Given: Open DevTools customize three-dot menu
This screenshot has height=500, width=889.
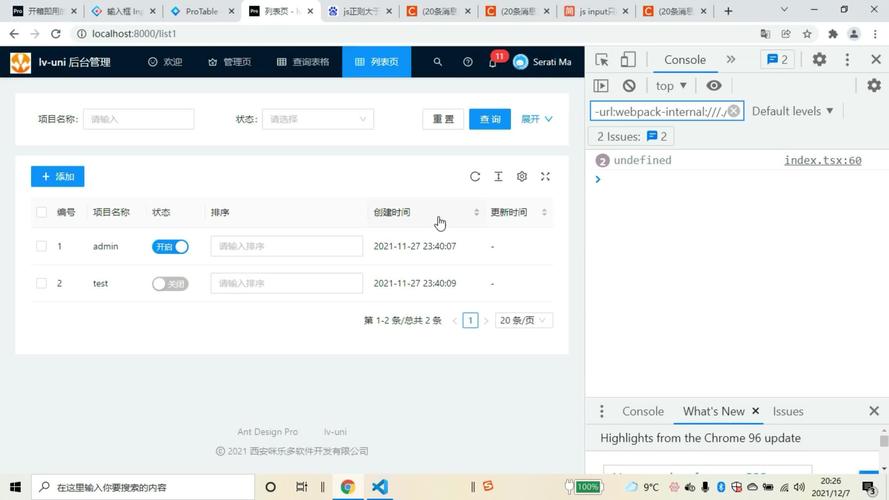Looking at the screenshot, I should click(x=847, y=60).
